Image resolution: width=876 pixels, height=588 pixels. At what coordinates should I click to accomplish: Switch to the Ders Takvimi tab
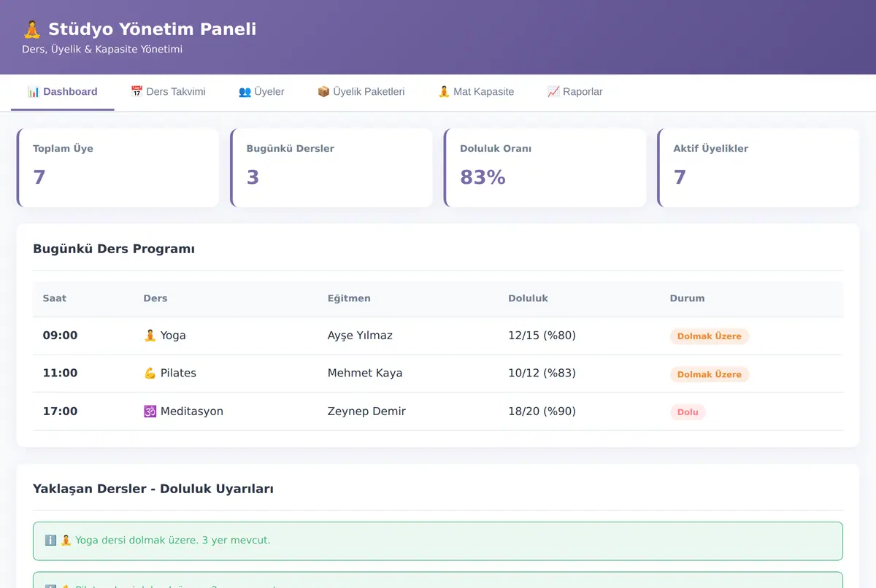[x=168, y=92]
